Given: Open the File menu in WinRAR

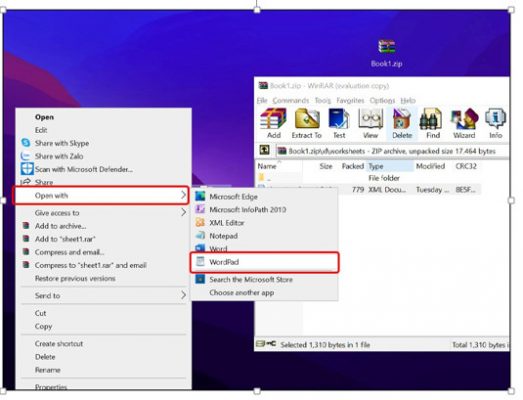Looking at the screenshot, I should [262, 100].
